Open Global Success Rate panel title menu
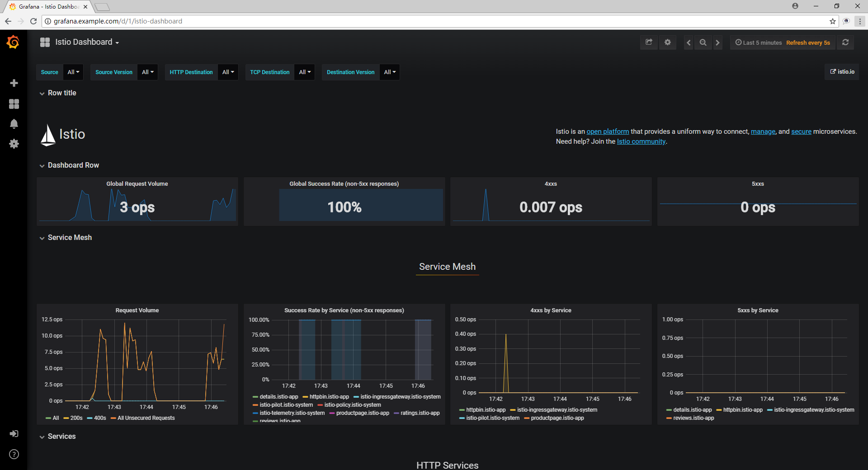868x470 pixels. (x=344, y=184)
